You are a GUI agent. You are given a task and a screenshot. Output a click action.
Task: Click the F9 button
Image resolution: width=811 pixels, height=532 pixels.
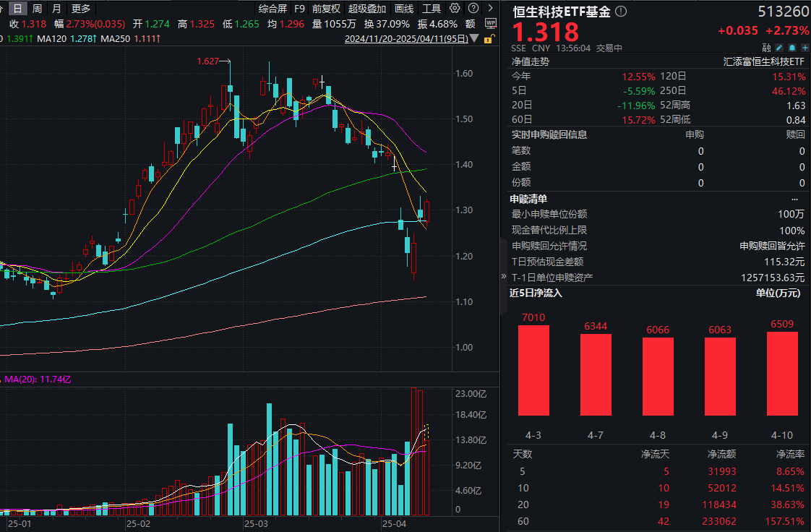point(299,9)
